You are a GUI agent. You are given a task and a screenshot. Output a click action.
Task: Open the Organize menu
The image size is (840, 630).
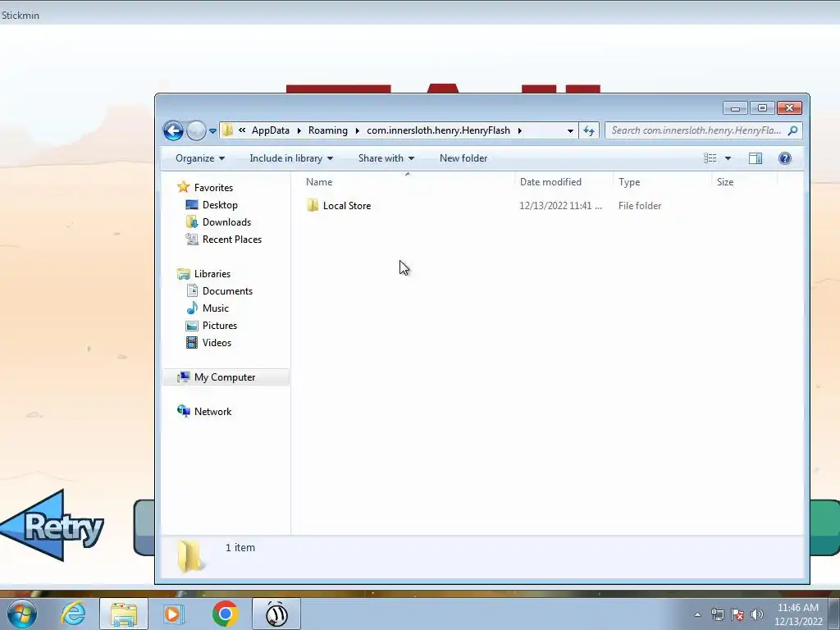(x=200, y=158)
